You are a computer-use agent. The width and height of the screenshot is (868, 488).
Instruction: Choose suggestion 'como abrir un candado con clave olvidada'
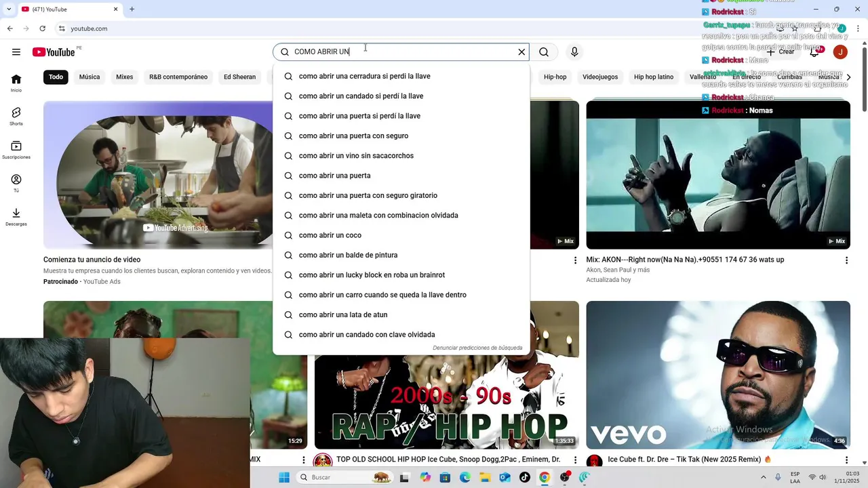coord(401,335)
